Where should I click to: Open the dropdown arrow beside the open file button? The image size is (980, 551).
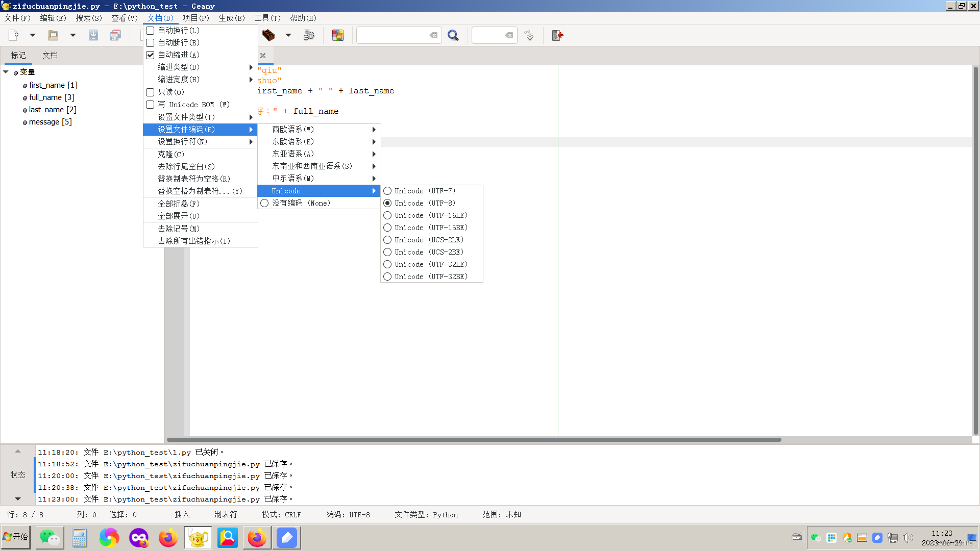point(72,35)
